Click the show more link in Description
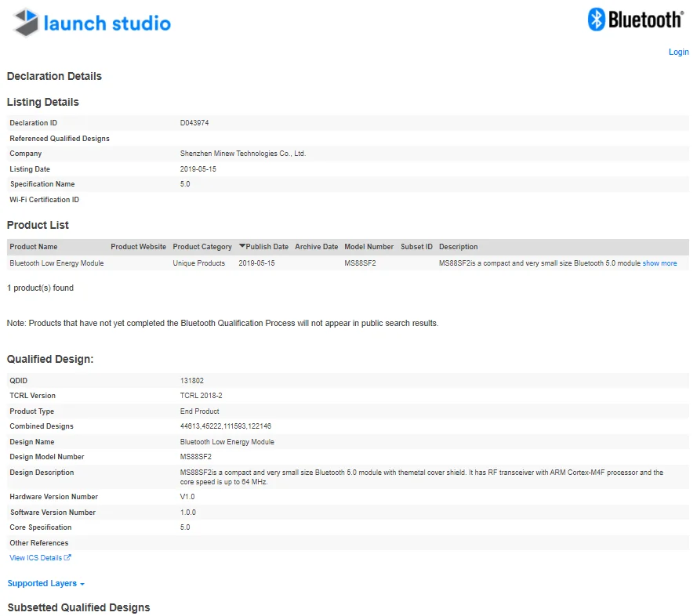This screenshot has width=697, height=616. click(x=659, y=263)
